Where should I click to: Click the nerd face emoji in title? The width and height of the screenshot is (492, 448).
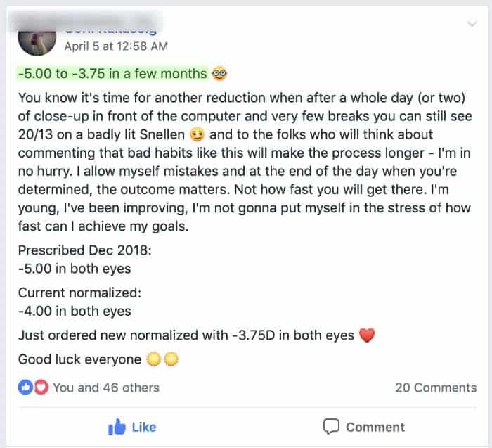point(219,74)
